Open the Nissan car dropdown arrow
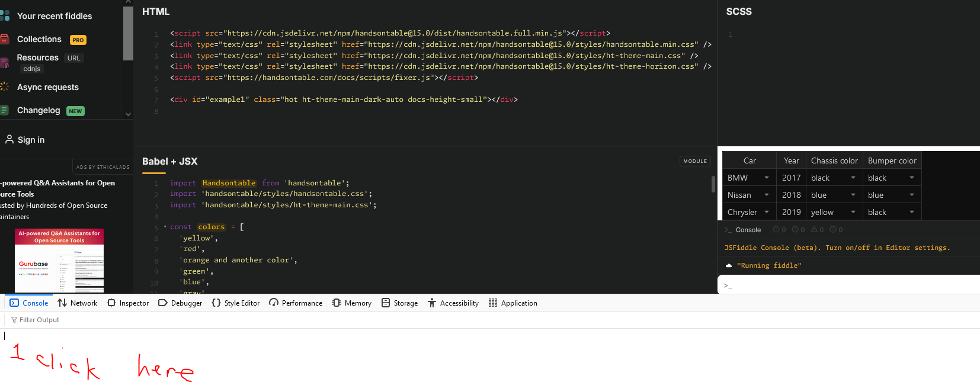The height and width of the screenshot is (382, 980). point(767,195)
